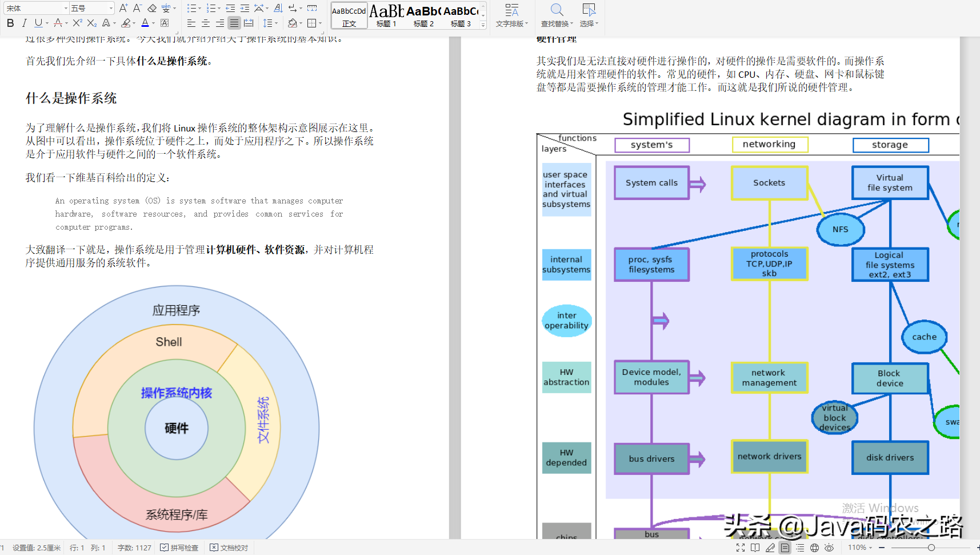This screenshot has height=555, width=980.
Task: Insert a numbered list
Action: [211, 8]
